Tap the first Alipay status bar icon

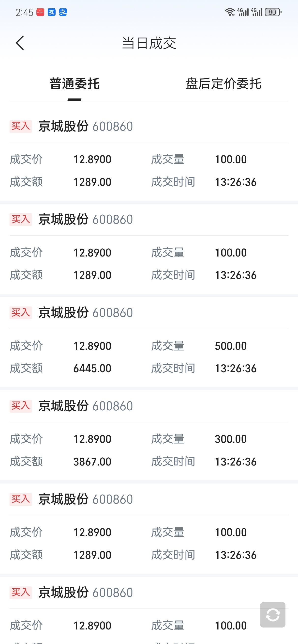click(52, 12)
